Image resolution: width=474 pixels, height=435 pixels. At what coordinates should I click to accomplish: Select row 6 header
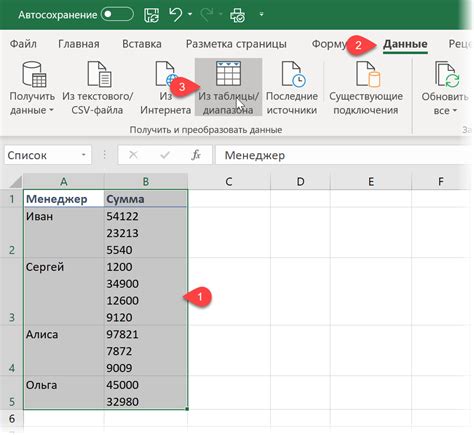tap(12, 418)
